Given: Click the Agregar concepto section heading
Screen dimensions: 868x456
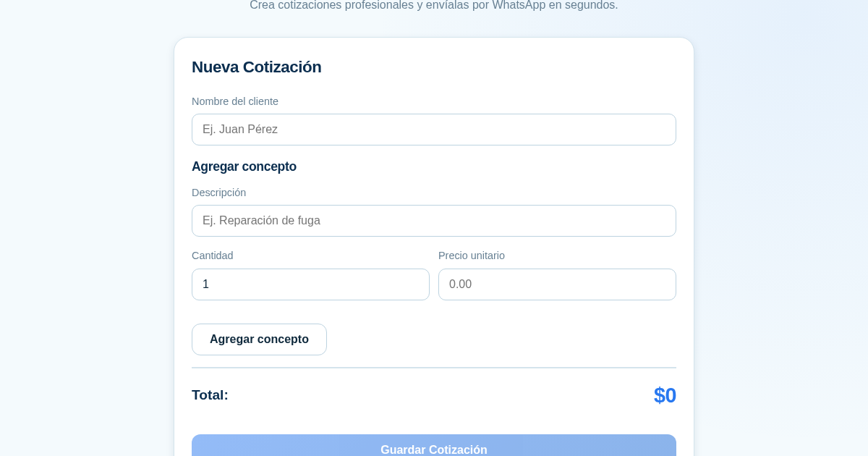Looking at the screenshot, I should [x=244, y=166].
